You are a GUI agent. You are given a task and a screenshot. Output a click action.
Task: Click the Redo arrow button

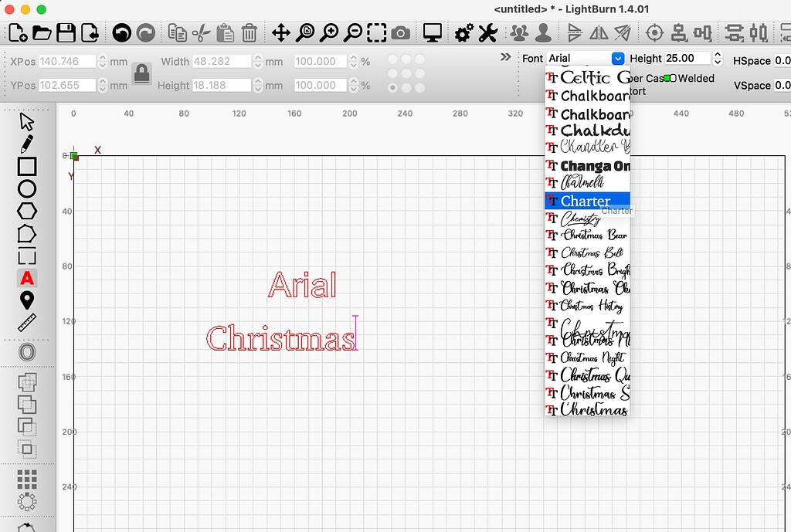click(147, 32)
